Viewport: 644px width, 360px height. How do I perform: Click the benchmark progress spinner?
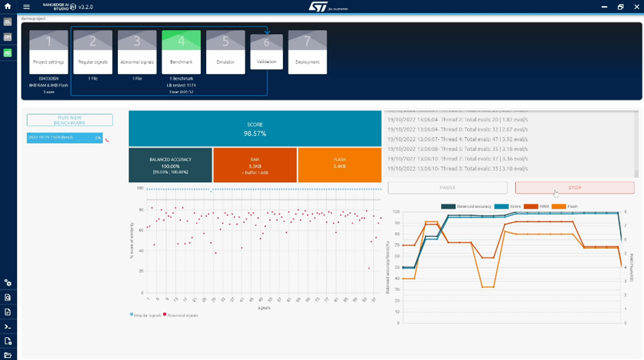(x=107, y=140)
